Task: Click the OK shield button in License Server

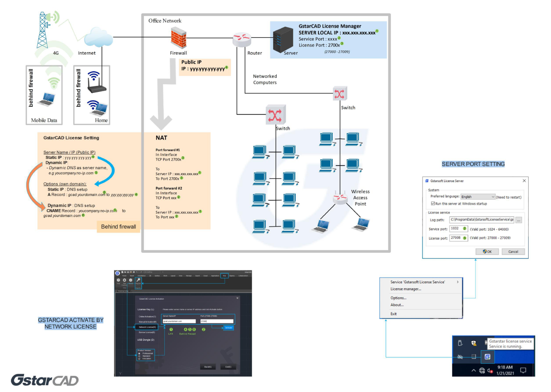Action: [487, 251]
